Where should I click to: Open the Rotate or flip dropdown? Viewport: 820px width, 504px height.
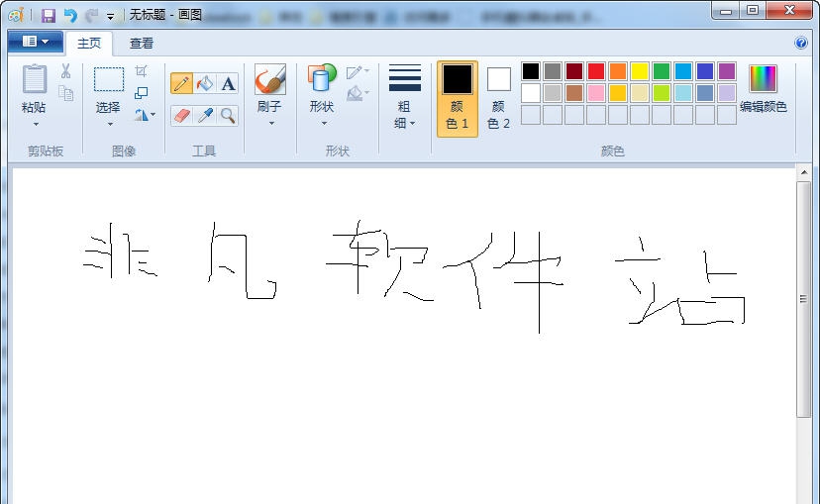(x=145, y=115)
